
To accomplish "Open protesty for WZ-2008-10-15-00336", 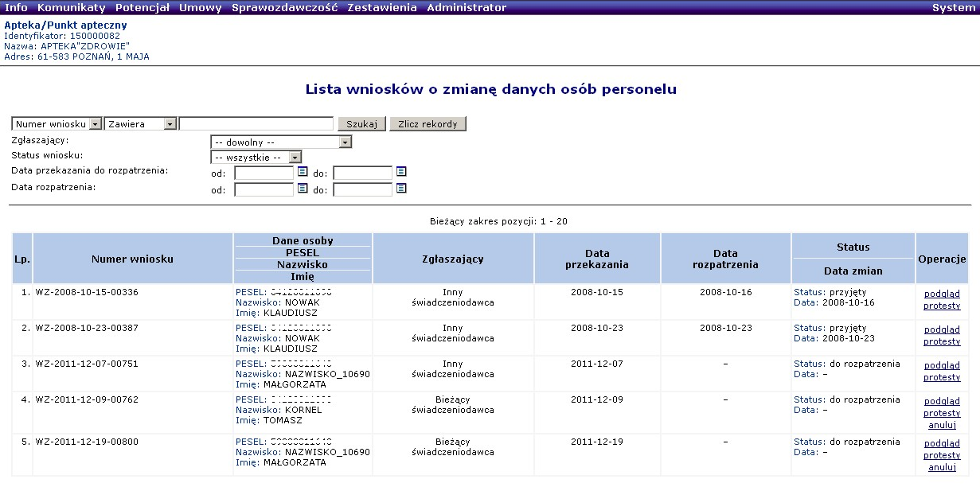I will [x=942, y=306].
